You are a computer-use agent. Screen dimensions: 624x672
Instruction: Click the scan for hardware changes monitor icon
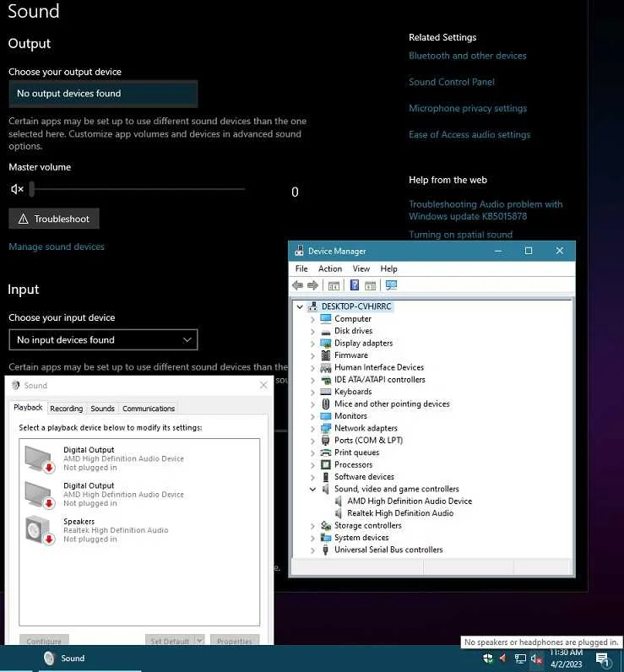(x=391, y=285)
